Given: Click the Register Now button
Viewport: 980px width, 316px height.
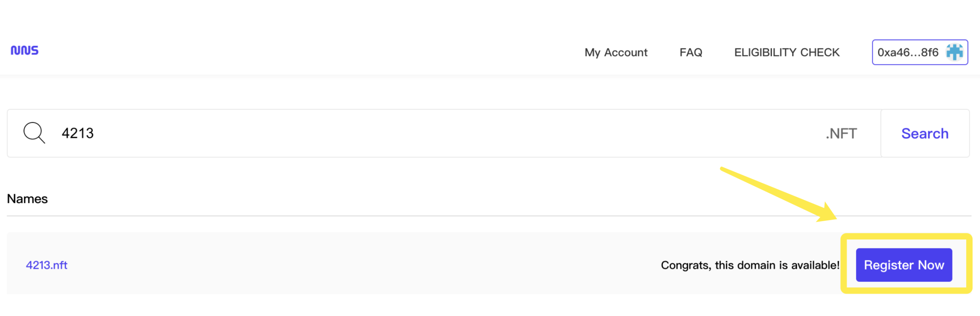Looking at the screenshot, I should (x=904, y=265).
